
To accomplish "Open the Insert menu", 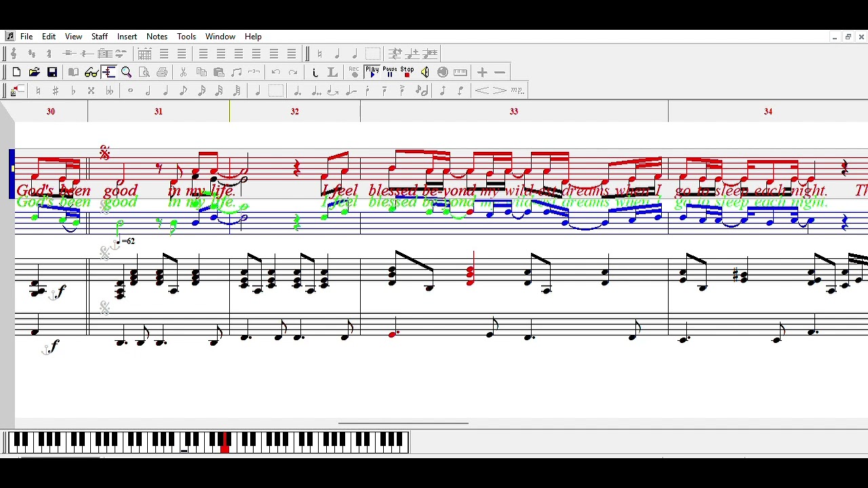I will tap(127, 37).
